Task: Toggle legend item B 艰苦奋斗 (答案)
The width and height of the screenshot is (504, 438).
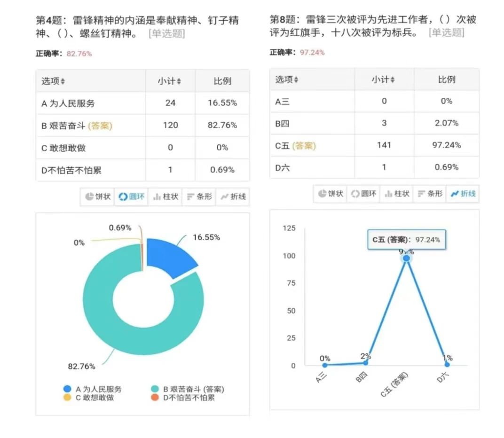Action: pyautogui.click(x=187, y=389)
